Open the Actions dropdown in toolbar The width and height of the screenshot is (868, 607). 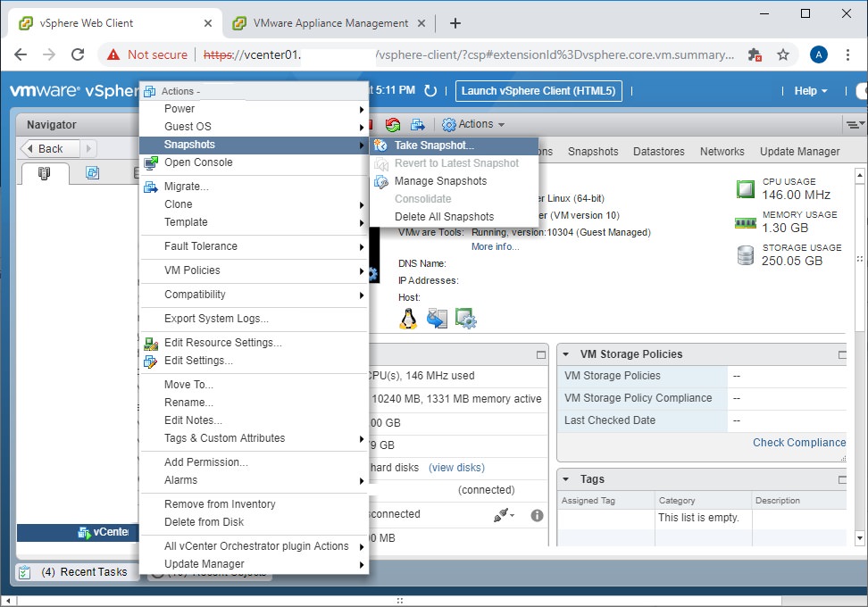coord(474,124)
